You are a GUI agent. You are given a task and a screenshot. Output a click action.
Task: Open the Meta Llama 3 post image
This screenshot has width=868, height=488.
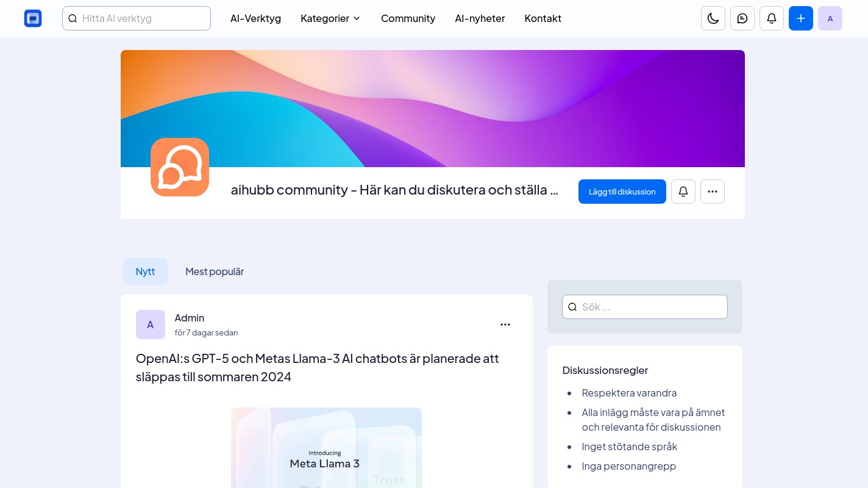326,448
